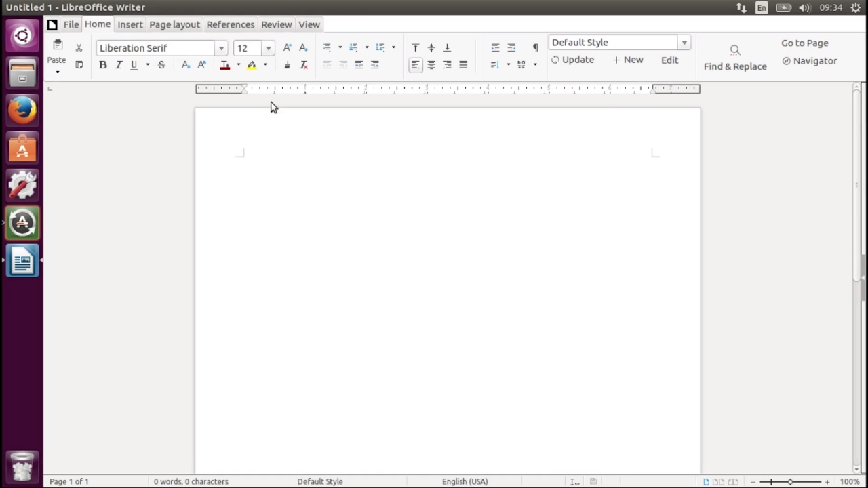
Task: Increase font size with A-up icon
Action: (x=288, y=47)
